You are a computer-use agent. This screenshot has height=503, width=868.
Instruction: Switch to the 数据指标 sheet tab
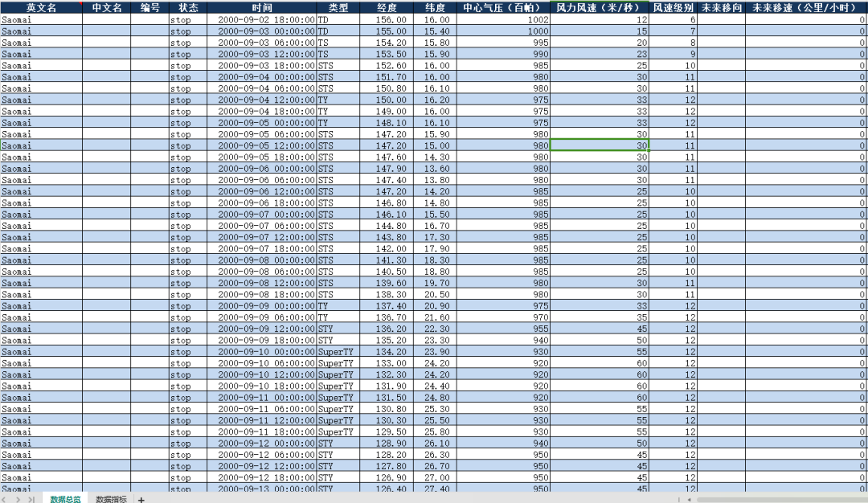point(111,499)
